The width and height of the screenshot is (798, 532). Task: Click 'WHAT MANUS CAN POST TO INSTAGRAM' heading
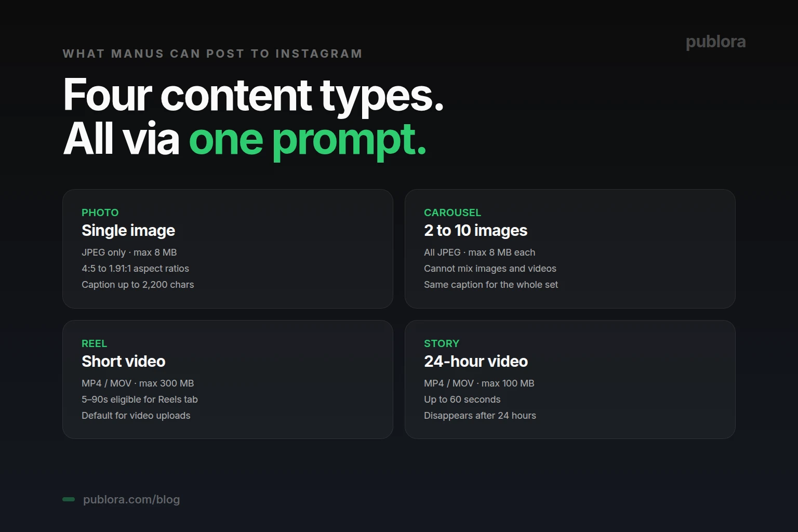coord(212,54)
